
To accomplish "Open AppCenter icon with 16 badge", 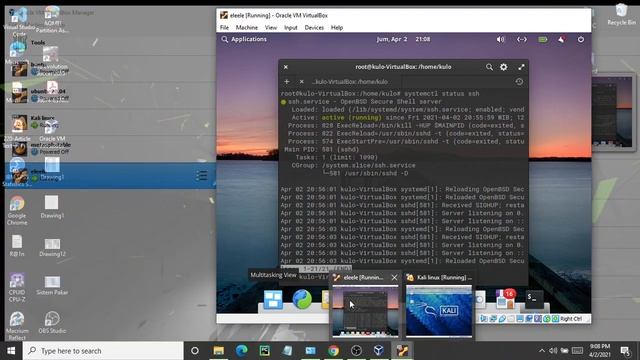I will [x=504, y=300].
